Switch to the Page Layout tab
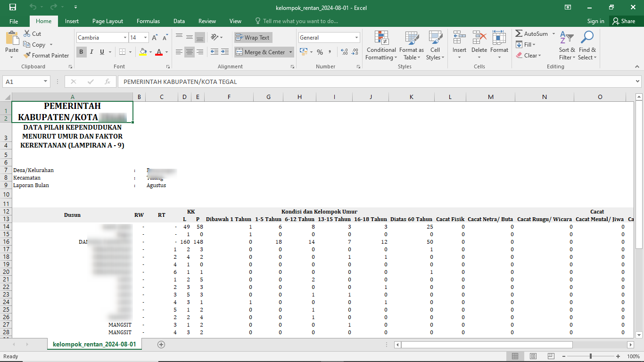Viewport: 644px width, 362px height. coord(107,21)
